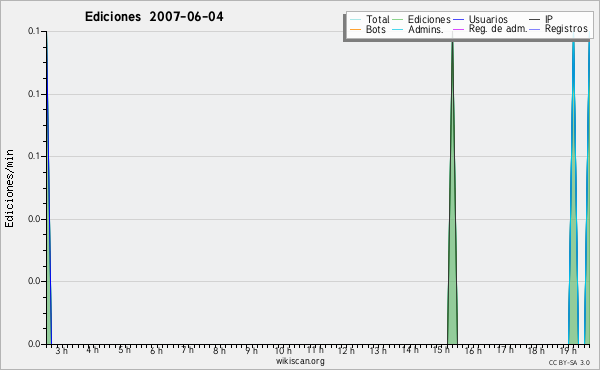600x370 pixels.
Task: Click the '8 h' x-axis label
Action: 219,350
